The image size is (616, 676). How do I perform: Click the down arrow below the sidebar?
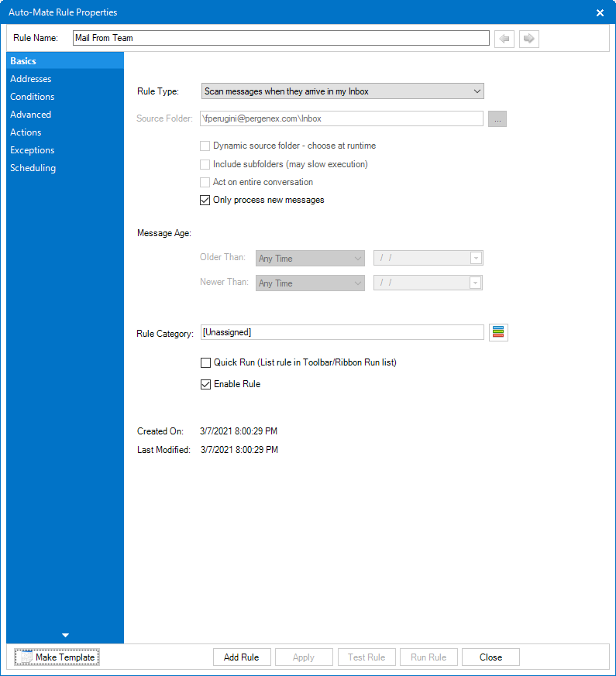65,635
